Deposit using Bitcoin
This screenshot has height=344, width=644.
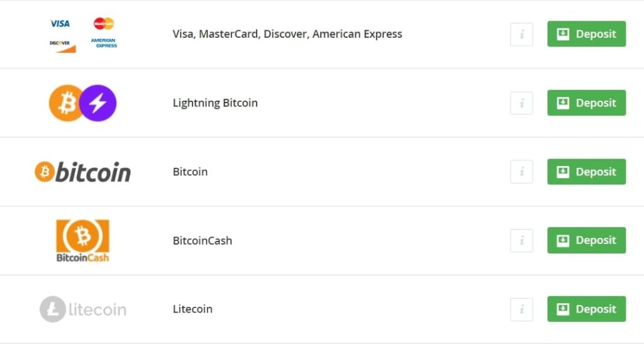pos(587,172)
